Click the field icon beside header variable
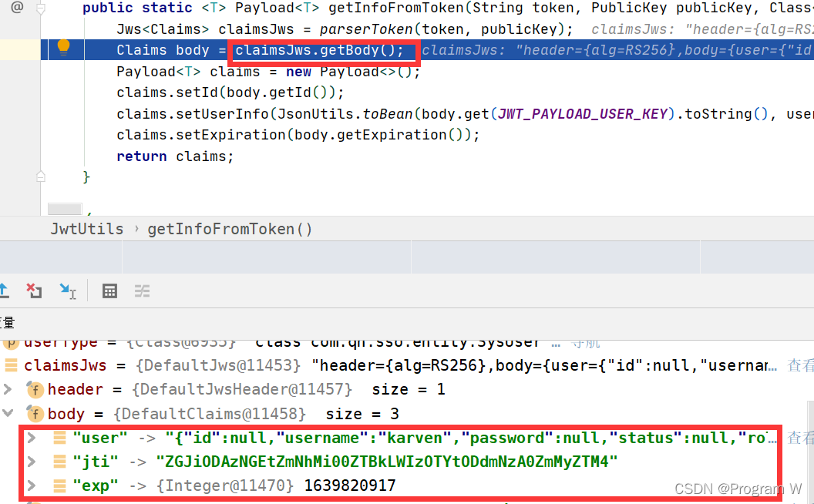814x504 pixels. [35, 389]
